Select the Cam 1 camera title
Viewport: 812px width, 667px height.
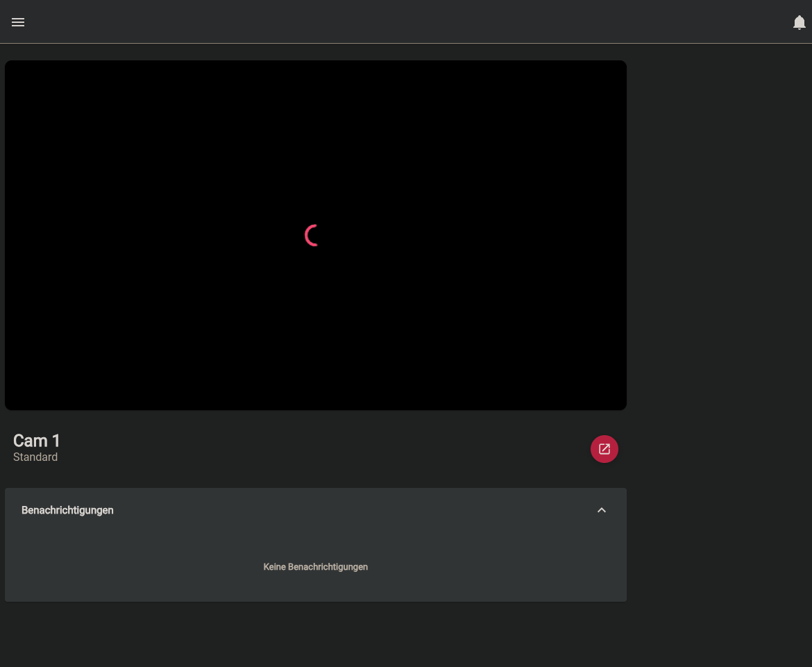pos(37,441)
